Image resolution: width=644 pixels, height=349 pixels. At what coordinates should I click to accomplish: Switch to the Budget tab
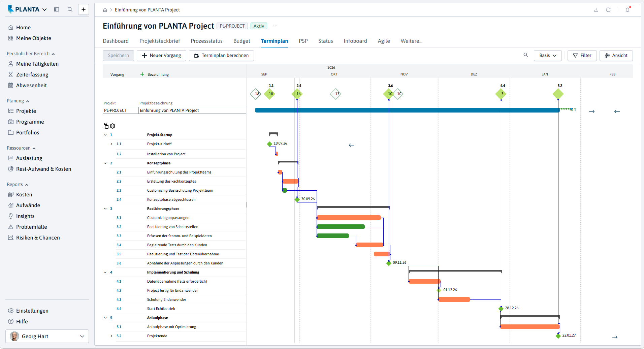tap(241, 41)
